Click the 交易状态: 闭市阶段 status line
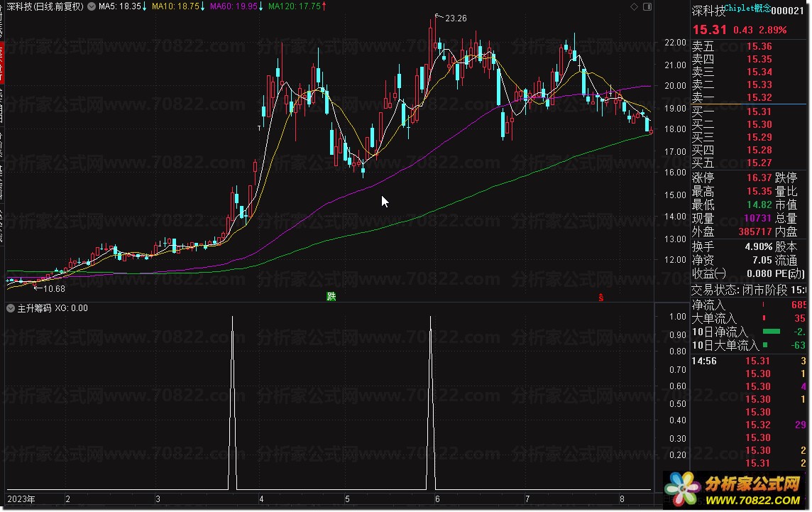812x512 pixels. (x=749, y=290)
